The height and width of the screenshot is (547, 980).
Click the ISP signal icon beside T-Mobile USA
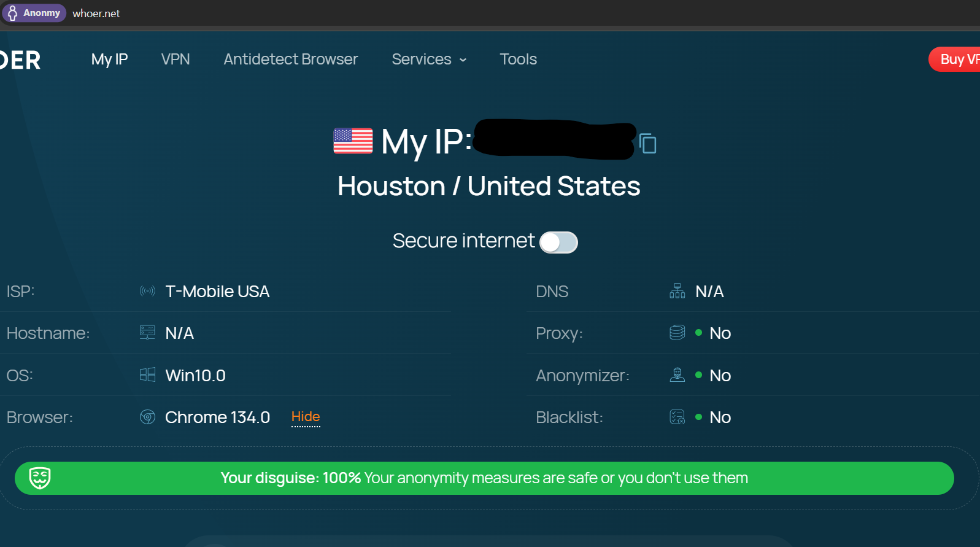click(x=147, y=291)
